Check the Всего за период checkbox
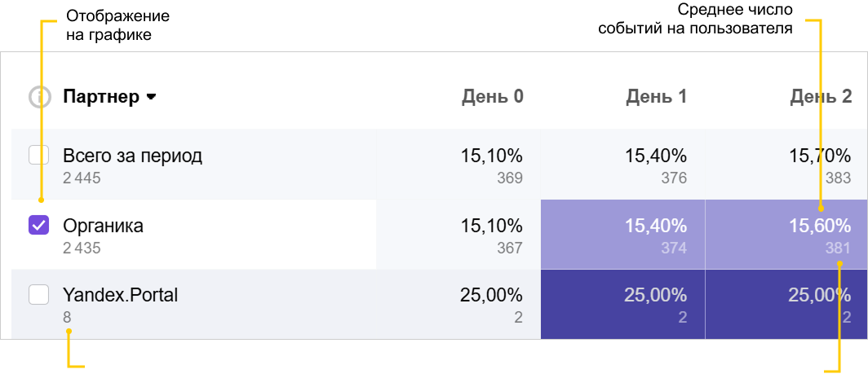This screenshot has width=868, height=387. click(39, 155)
